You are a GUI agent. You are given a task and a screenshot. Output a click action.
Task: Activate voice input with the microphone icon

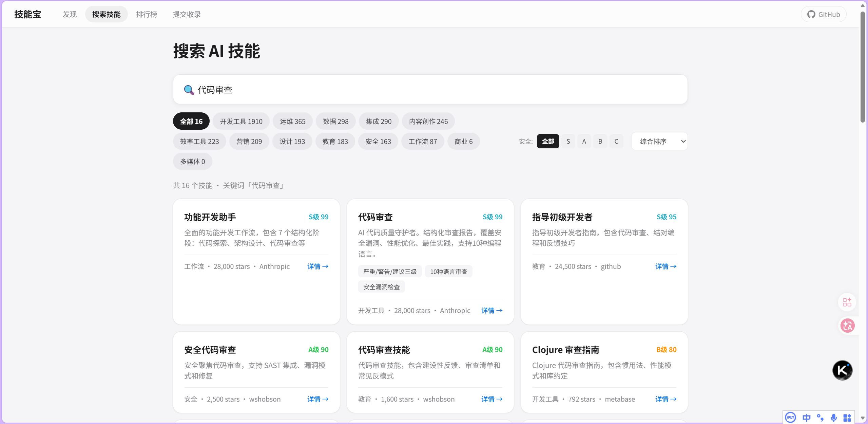point(833,418)
